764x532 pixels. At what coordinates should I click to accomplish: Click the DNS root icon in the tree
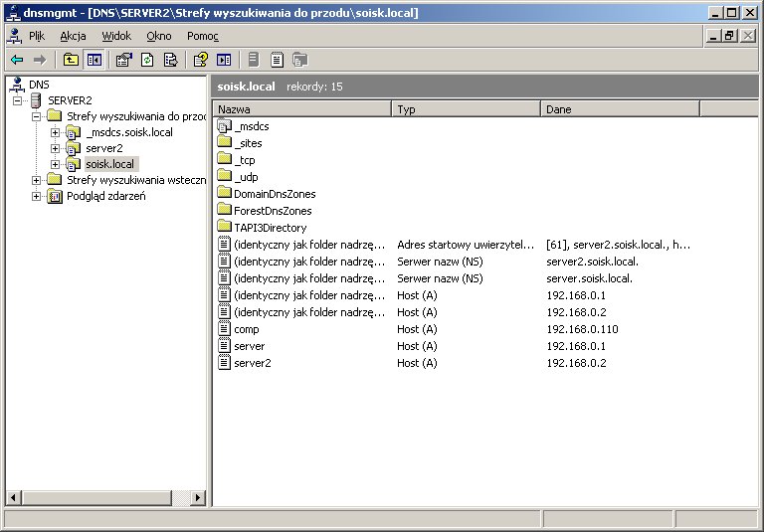tap(17, 85)
